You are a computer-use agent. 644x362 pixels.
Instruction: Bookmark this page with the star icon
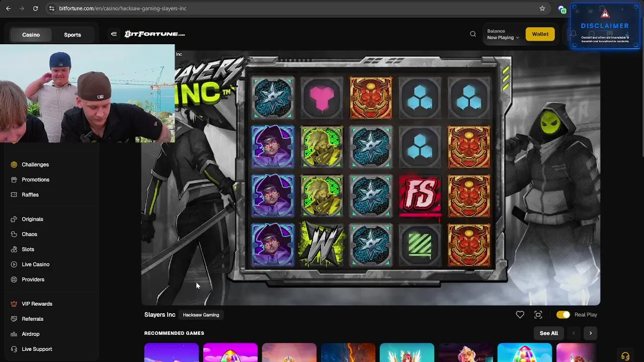pyautogui.click(x=542, y=9)
